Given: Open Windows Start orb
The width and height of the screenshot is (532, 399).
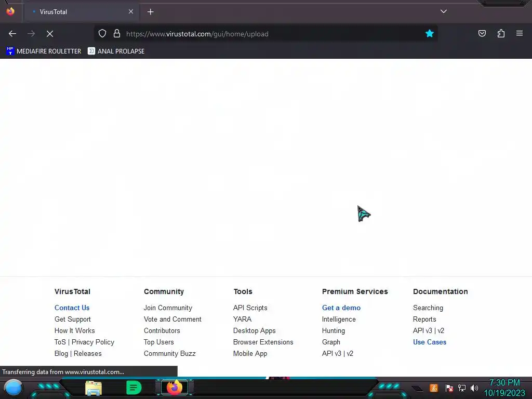Looking at the screenshot, I should [x=13, y=388].
